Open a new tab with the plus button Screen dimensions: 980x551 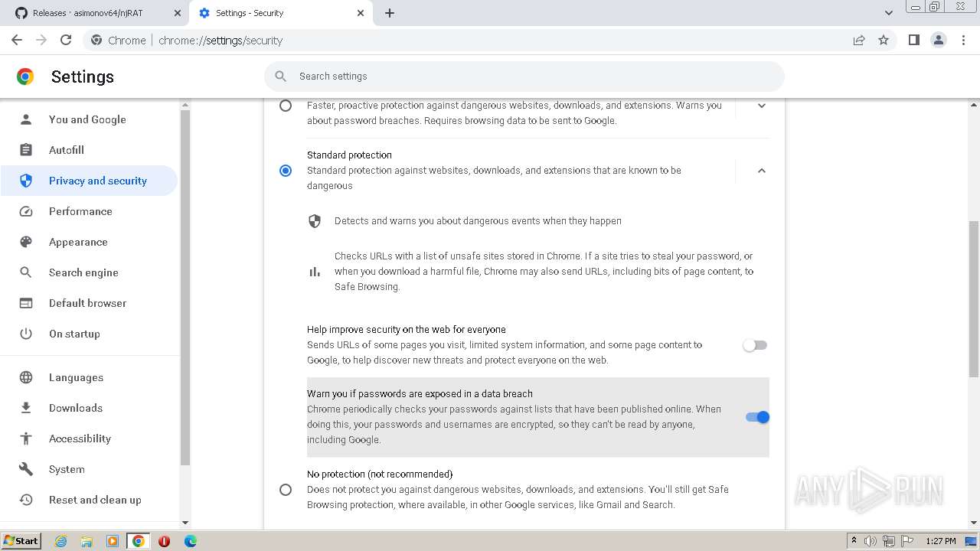[390, 13]
